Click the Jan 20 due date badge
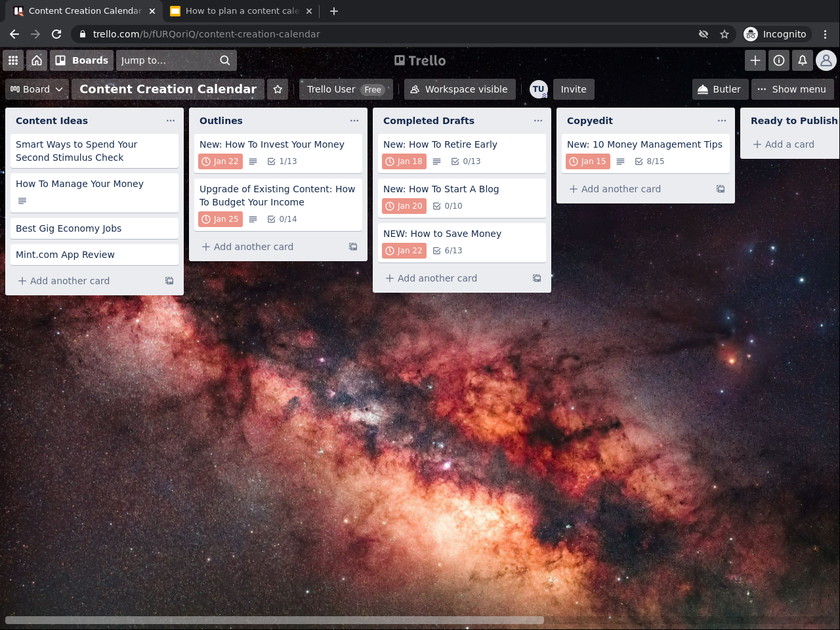Image resolution: width=840 pixels, height=630 pixels. pyautogui.click(x=404, y=206)
